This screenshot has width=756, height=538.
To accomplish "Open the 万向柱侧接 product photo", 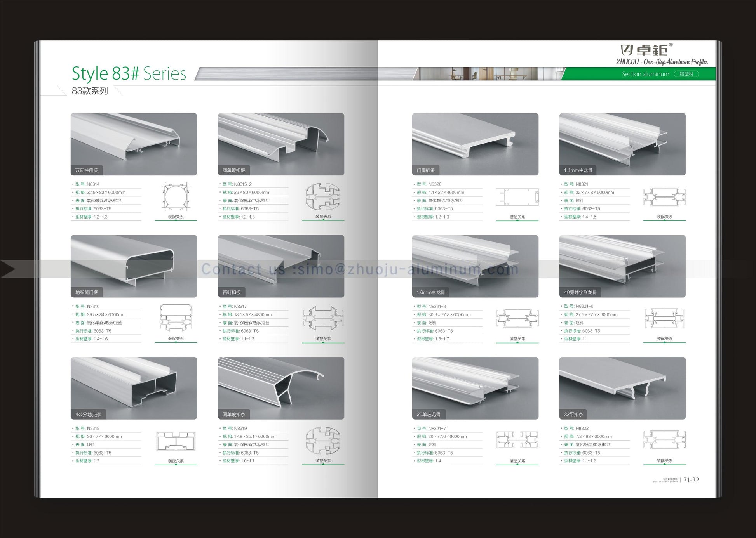I will (x=134, y=144).
